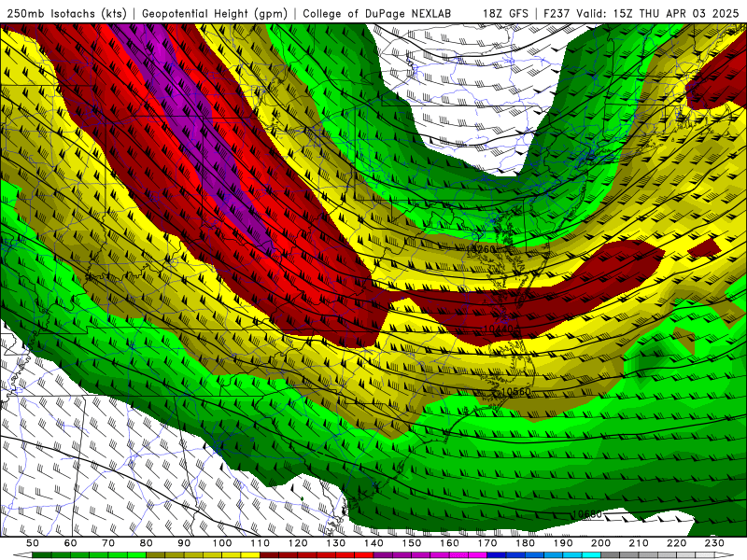Click the dark green legend swatch under 50
Image resolution: width=747 pixels, height=560 pixels.
(42, 555)
